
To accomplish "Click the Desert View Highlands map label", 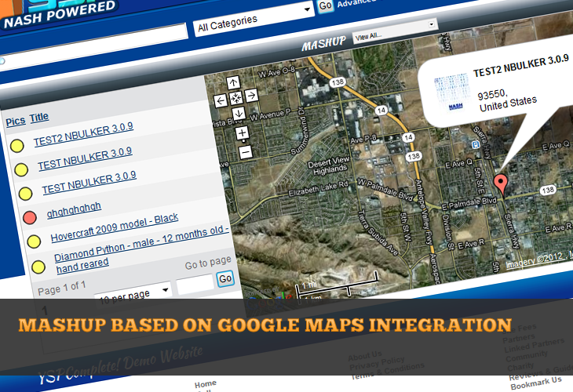I will (x=329, y=165).
